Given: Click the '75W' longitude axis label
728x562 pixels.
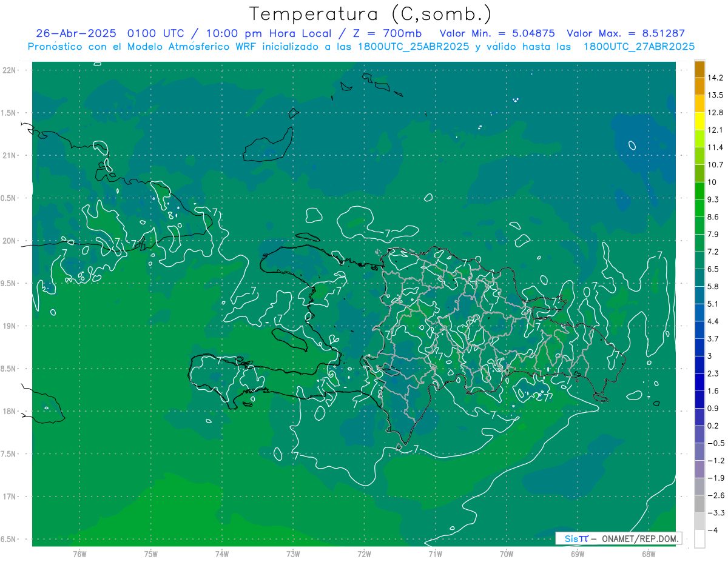Looking at the screenshot, I should [151, 554].
